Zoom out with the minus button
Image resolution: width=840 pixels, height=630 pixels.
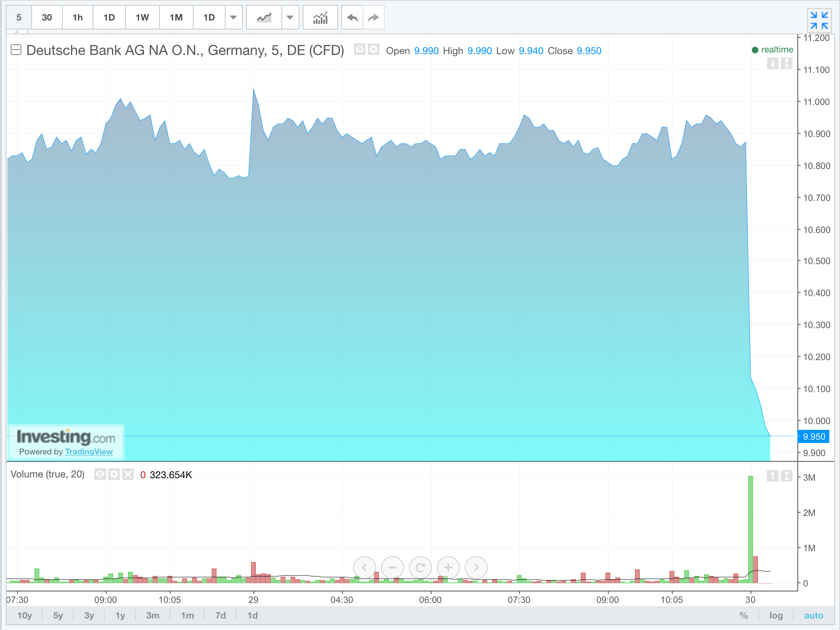[x=393, y=568]
